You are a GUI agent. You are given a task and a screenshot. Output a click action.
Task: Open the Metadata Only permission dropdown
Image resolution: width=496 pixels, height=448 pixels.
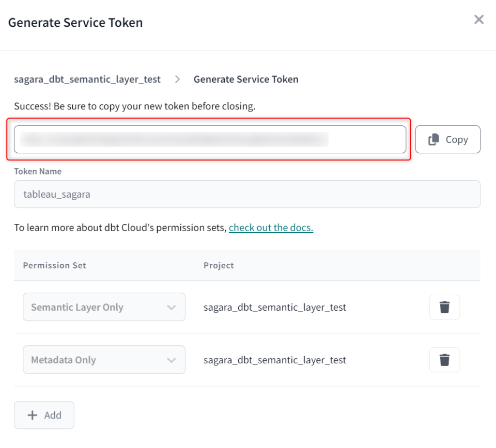coord(103,360)
